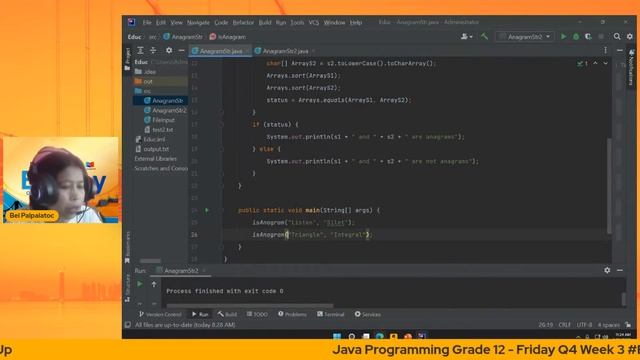Open the Build menu
The height and width of the screenshot is (360, 640).
coord(265,22)
